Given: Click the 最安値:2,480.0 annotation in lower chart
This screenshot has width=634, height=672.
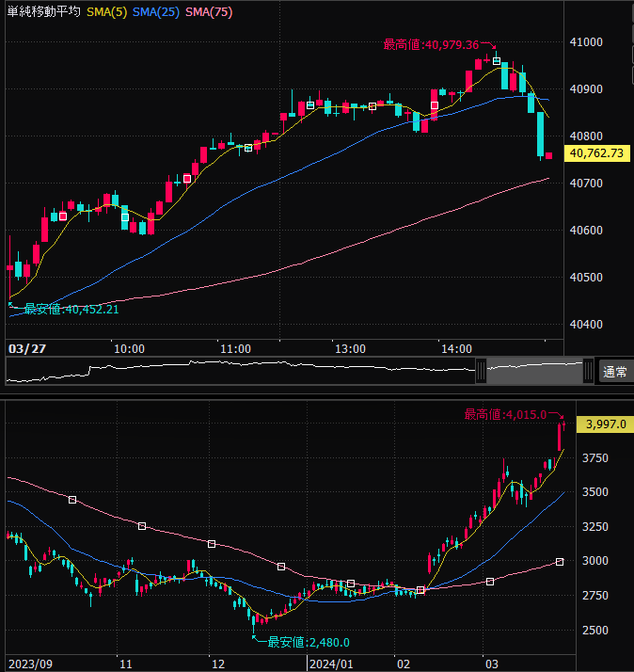Looking at the screenshot, I should (x=309, y=642).
